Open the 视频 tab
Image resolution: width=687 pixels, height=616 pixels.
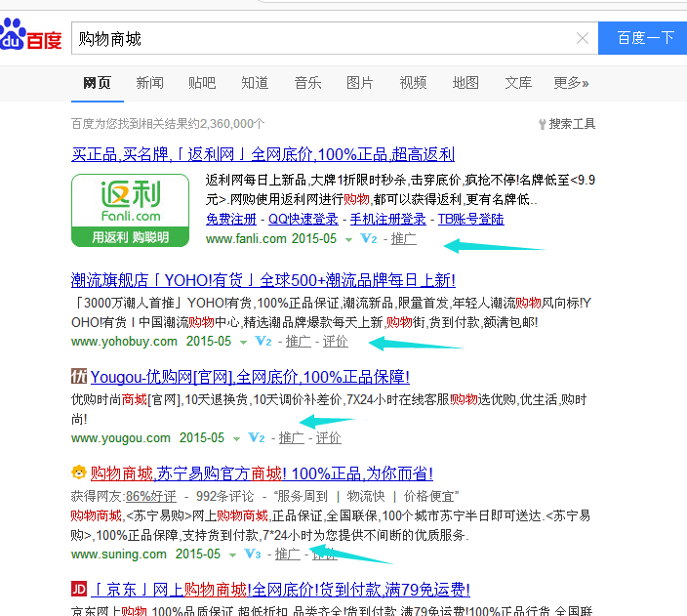click(x=413, y=82)
